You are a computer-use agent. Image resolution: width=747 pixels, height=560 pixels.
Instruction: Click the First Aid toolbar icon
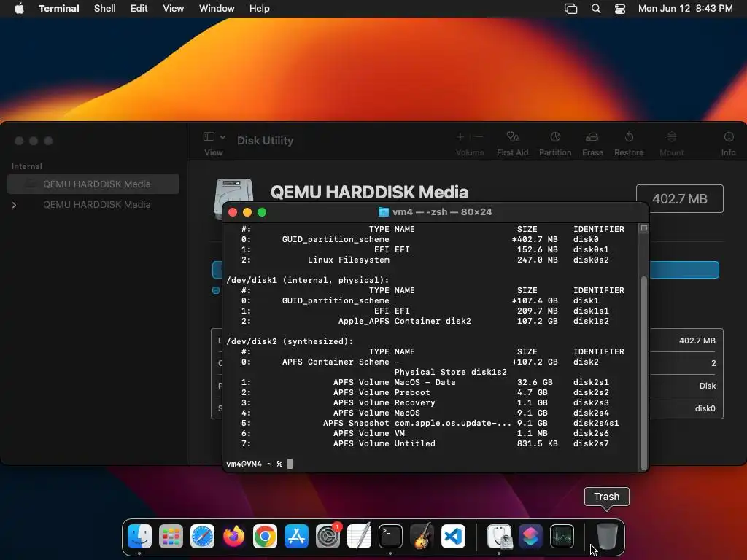[x=513, y=137]
